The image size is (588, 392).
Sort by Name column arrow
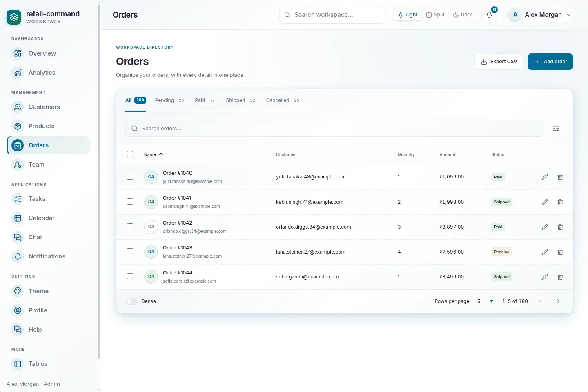[x=161, y=154]
